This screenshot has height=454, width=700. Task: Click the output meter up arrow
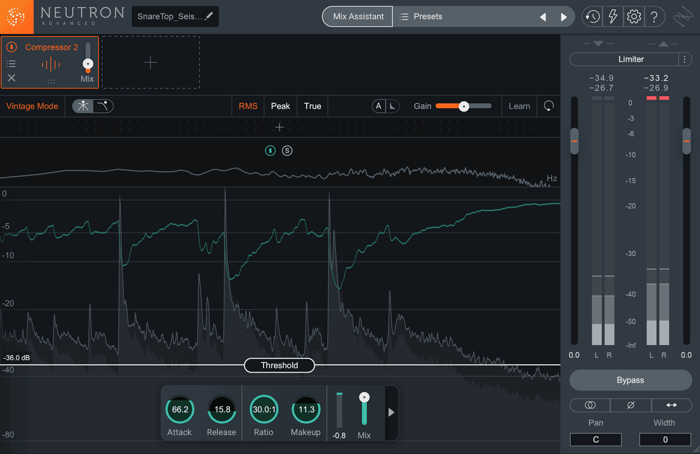[x=663, y=44]
